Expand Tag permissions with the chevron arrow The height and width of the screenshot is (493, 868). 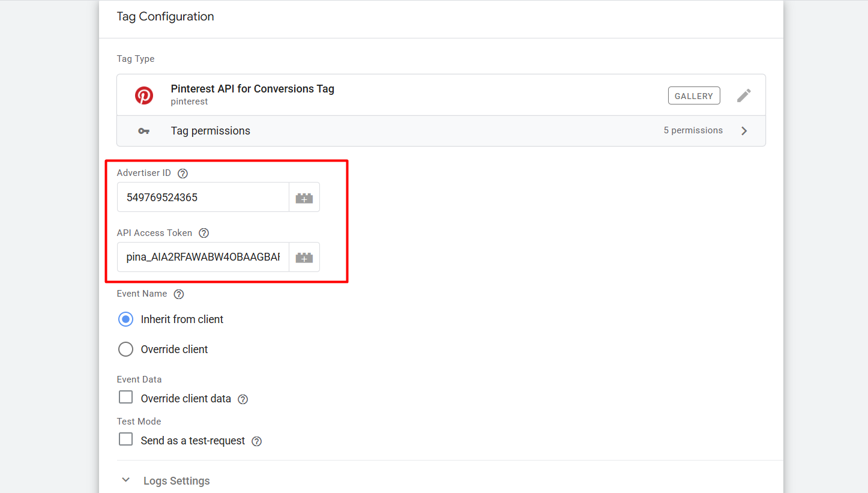[x=744, y=131]
